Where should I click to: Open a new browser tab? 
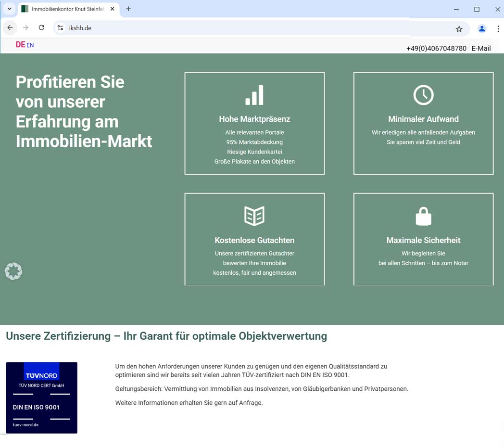128,9
